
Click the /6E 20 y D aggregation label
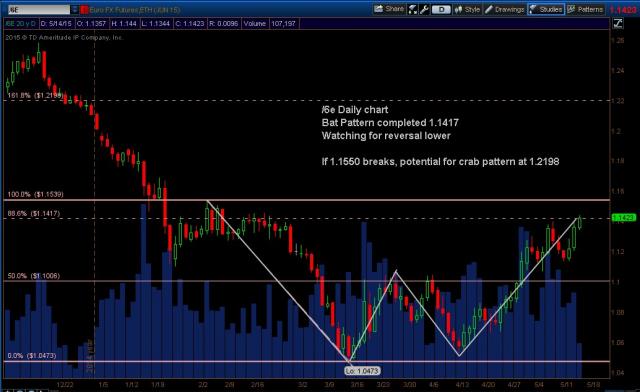click(20, 24)
